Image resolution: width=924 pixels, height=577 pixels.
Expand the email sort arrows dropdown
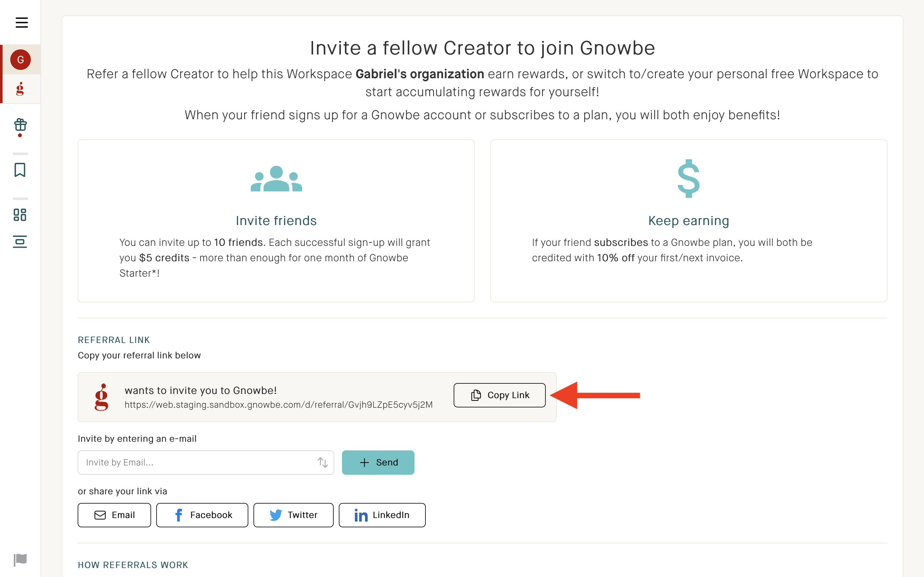click(323, 462)
